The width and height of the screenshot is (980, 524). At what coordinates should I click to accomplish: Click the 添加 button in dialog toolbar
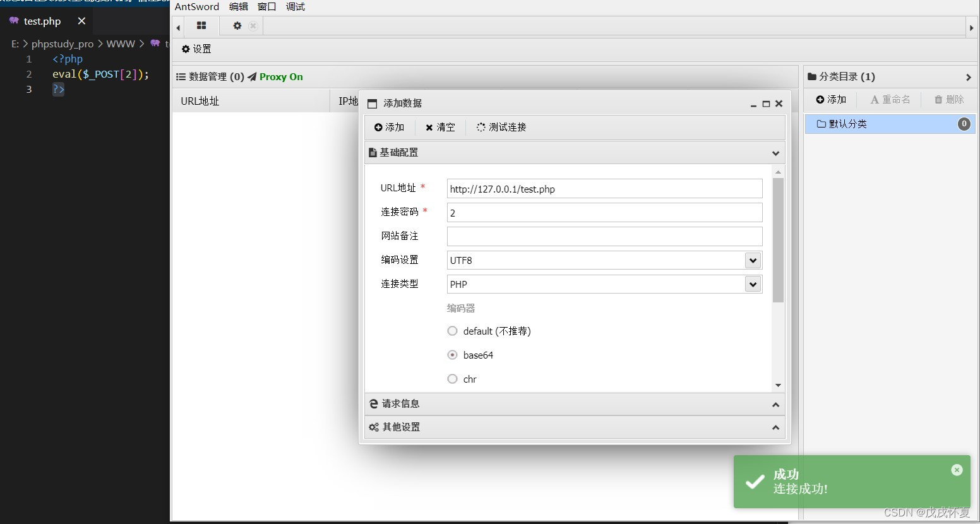click(x=389, y=128)
